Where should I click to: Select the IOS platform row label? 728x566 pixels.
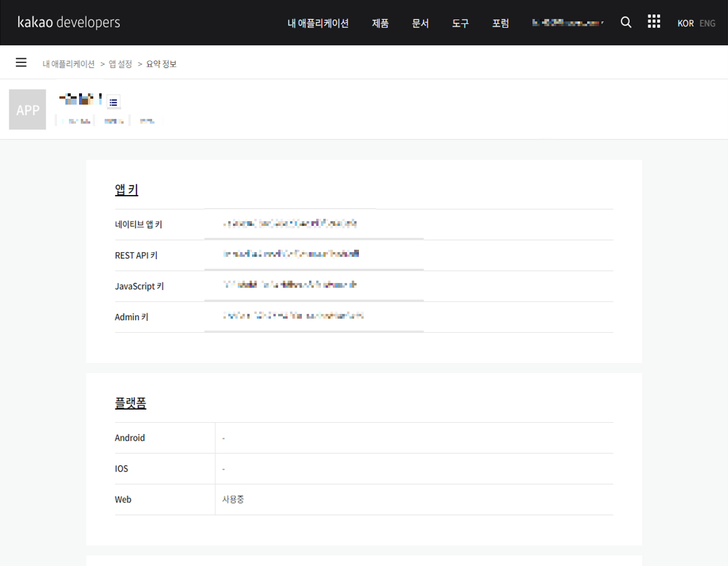121,468
